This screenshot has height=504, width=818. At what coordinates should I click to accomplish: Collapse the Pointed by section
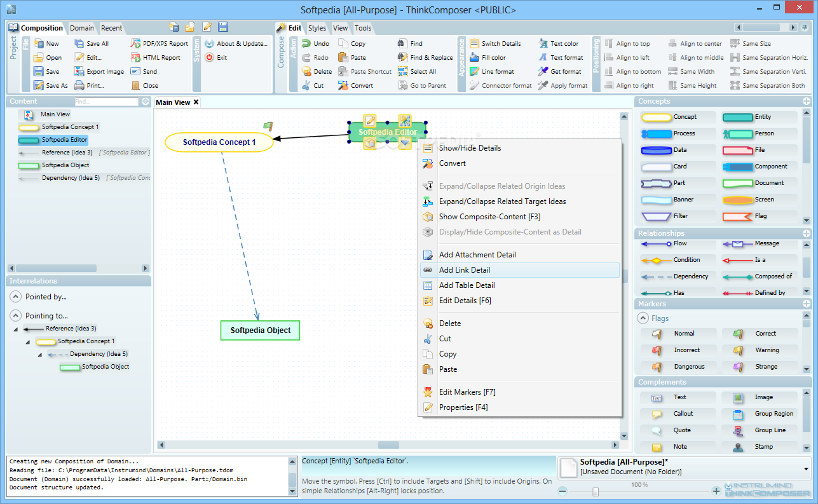pyautogui.click(x=16, y=297)
